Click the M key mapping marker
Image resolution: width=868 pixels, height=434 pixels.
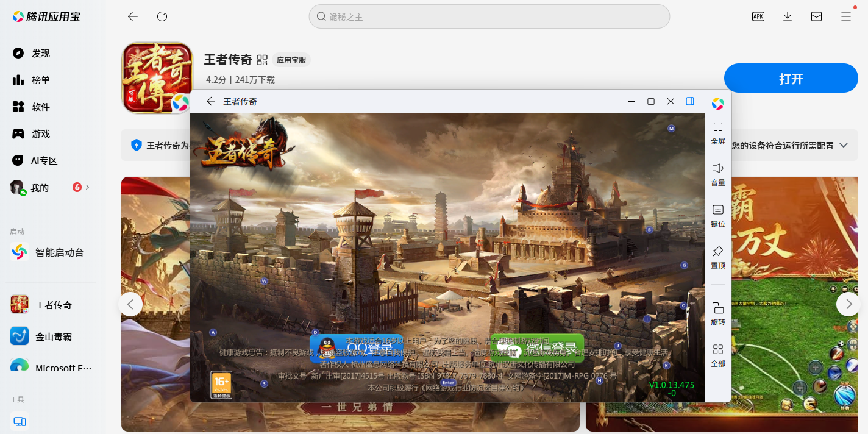click(x=671, y=129)
